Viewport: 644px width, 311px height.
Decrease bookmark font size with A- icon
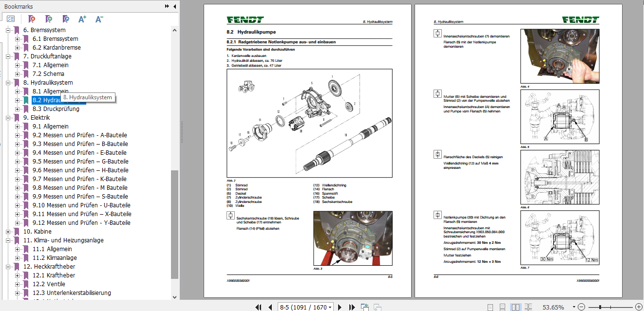click(x=99, y=19)
